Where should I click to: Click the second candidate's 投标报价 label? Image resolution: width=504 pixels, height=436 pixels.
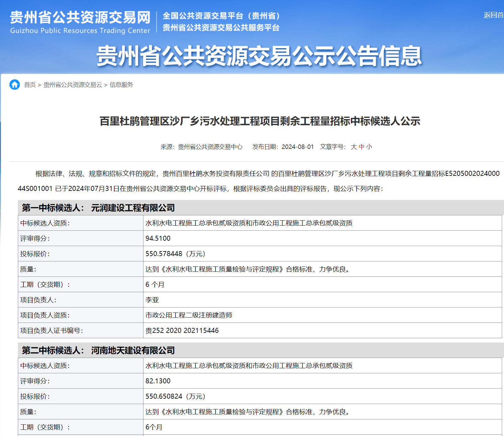click(x=35, y=396)
